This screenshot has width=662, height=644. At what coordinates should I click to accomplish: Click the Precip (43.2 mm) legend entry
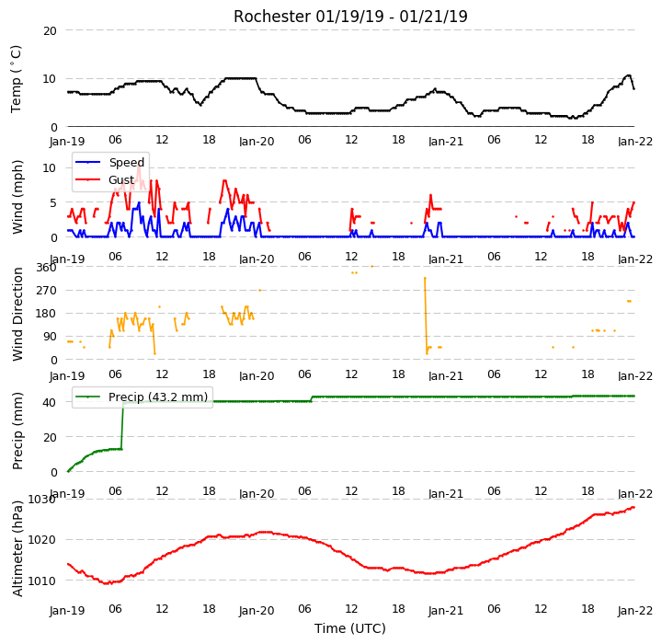pos(142,397)
